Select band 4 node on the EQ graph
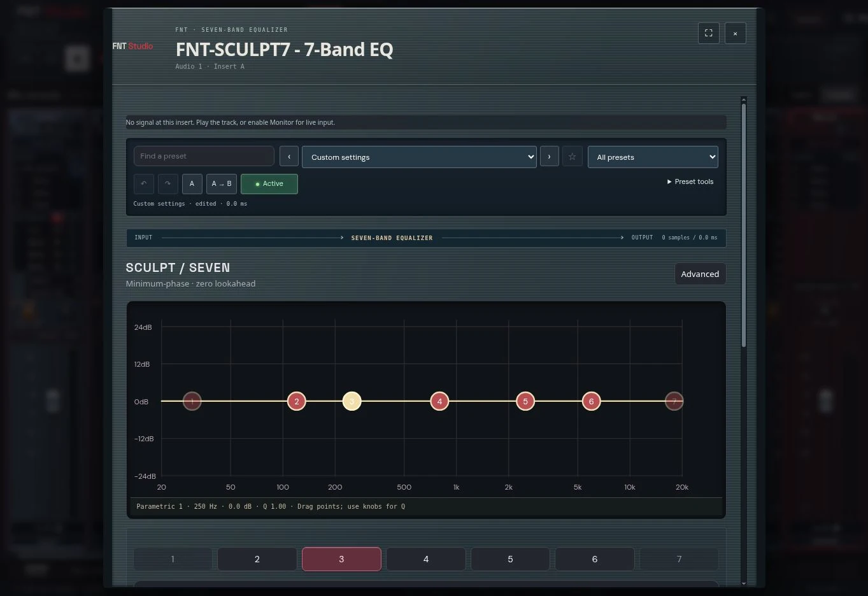The width and height of the screenshot is (868, 596). [439, 401]
